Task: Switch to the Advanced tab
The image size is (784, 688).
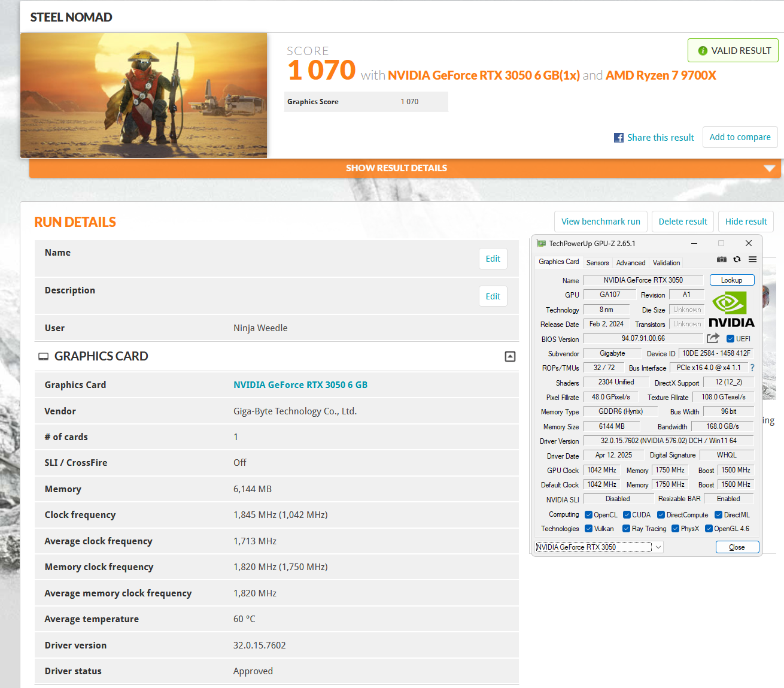Action: pyautogui.click(x=631, y=263)
